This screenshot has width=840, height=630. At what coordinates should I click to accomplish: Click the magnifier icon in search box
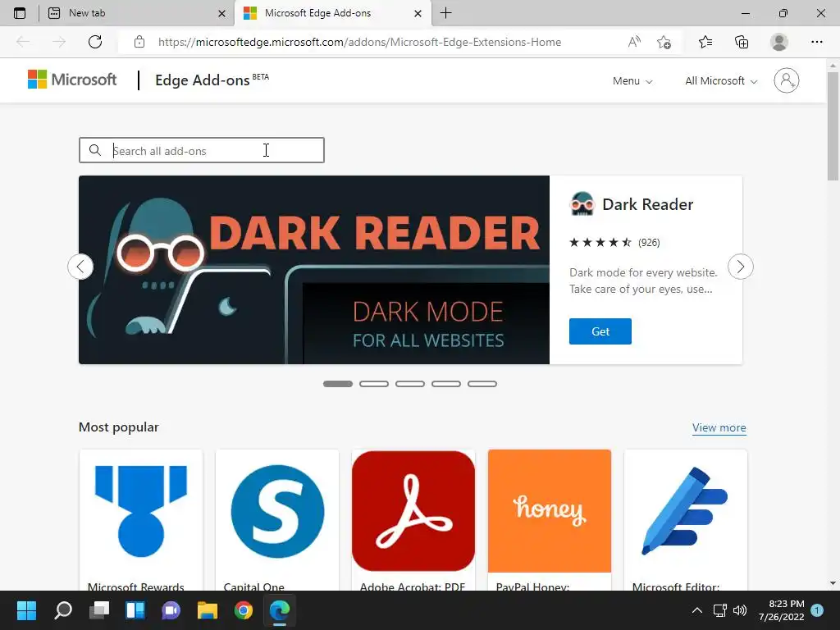tap(95, 150)
